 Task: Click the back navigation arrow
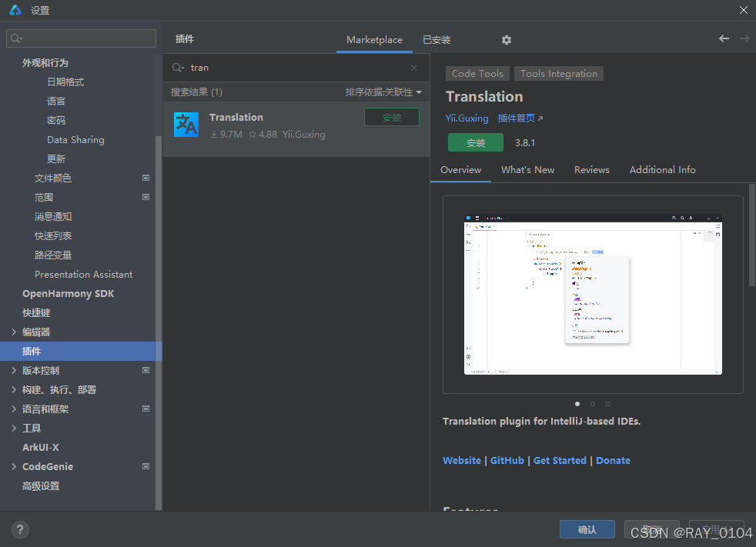[724, 38]
